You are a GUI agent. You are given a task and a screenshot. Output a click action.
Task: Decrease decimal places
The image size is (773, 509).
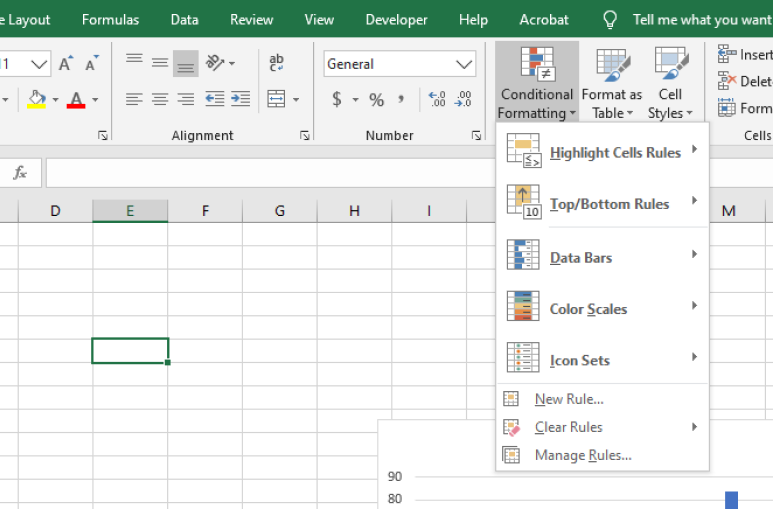pos(463,99)
